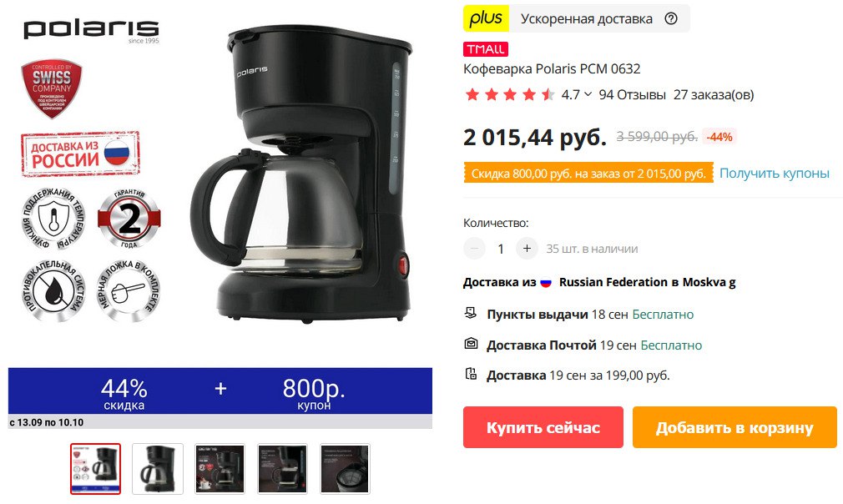The height and width of the screenshot is (504, 843).
Task: Select the third product thumbnail
Action: [220, 469]
